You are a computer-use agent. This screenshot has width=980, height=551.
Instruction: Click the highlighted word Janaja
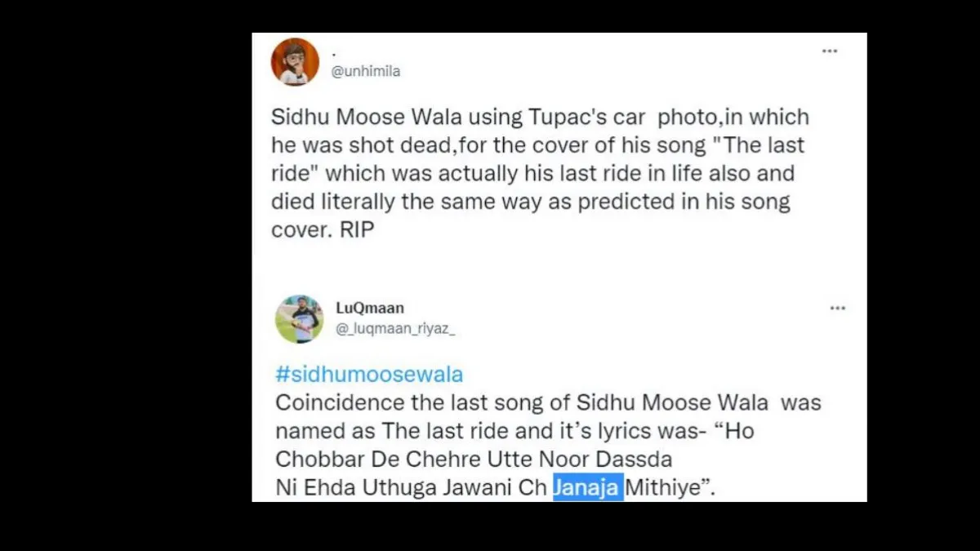coord(587,487)
